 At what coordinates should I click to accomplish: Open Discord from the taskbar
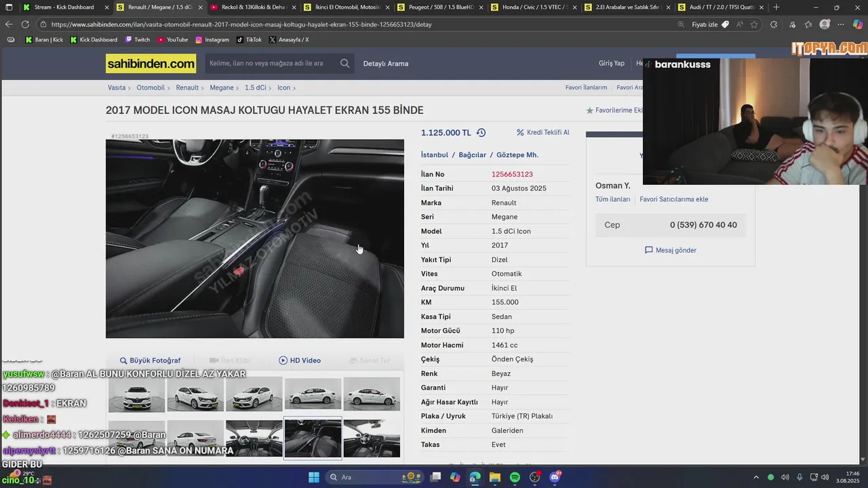pos(555,477)
